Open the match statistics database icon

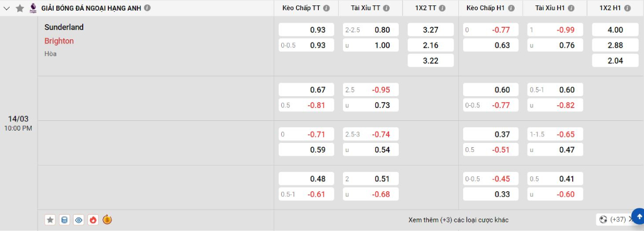[x=64, y=219]
